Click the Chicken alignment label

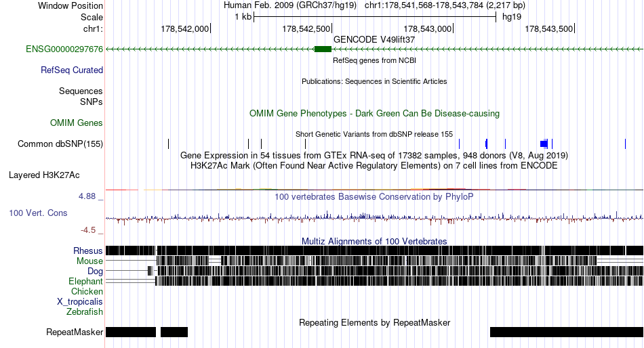pos(87,291)
